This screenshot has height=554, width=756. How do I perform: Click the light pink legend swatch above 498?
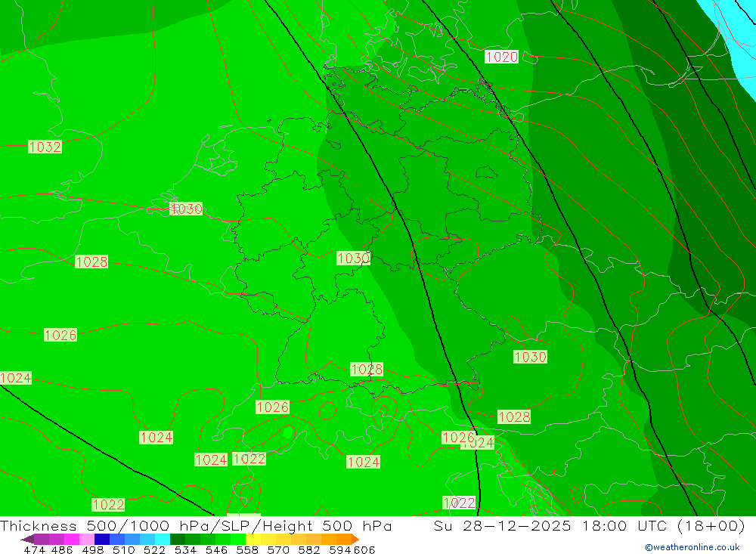[87, 539]
